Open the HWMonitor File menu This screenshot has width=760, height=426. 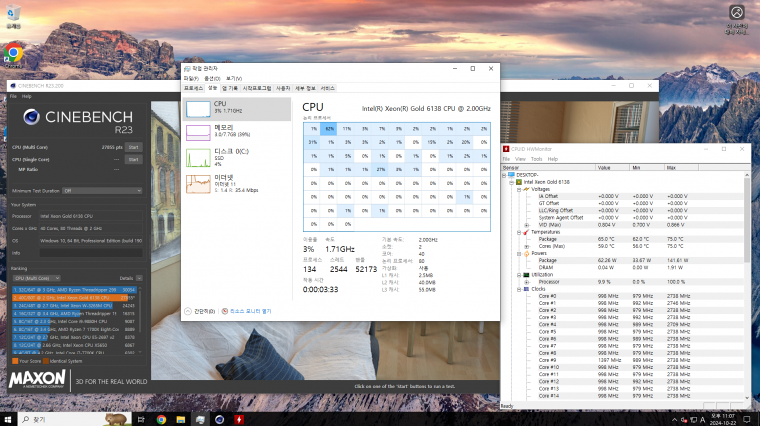coord(506,159)
